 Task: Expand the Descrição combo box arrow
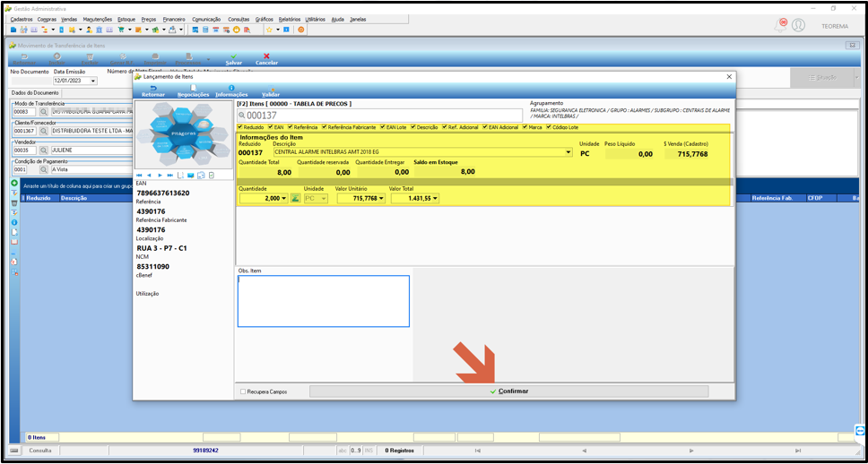click(x=569, y=152)
